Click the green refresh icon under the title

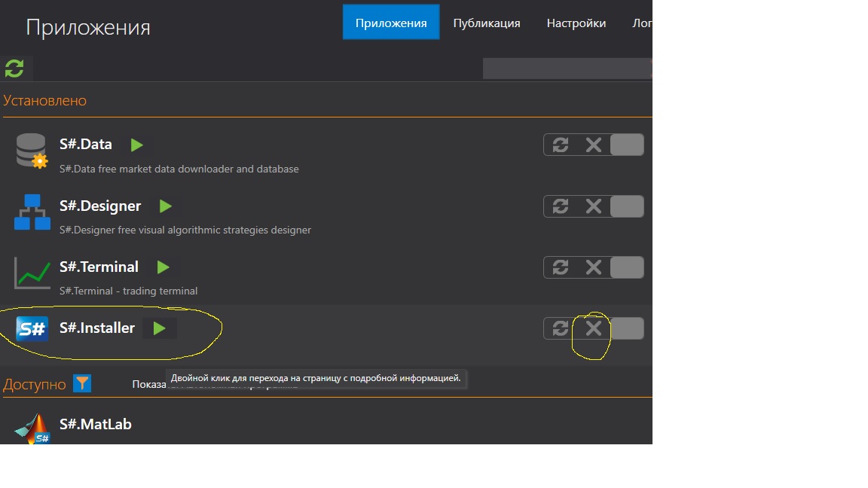[14, 69]
